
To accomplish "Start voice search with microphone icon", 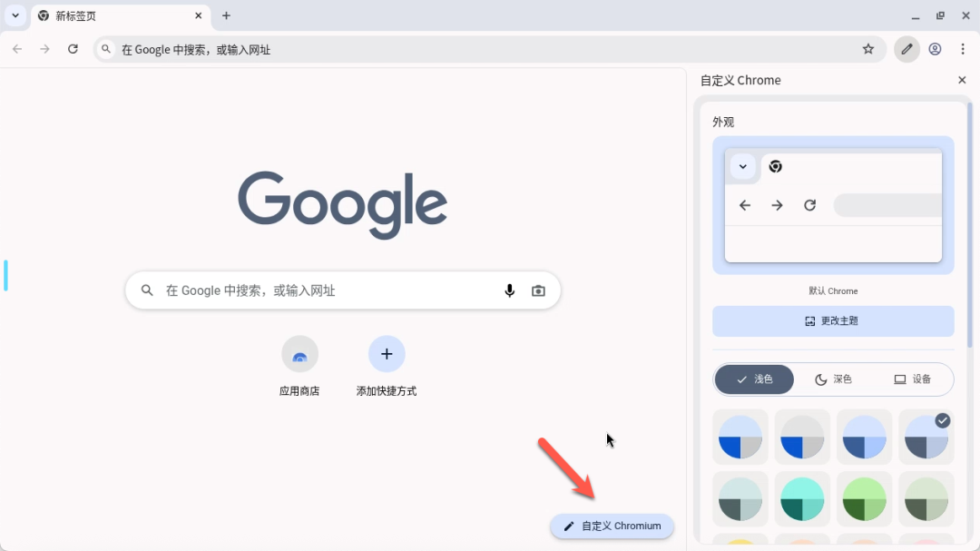I will click(509, 290).
